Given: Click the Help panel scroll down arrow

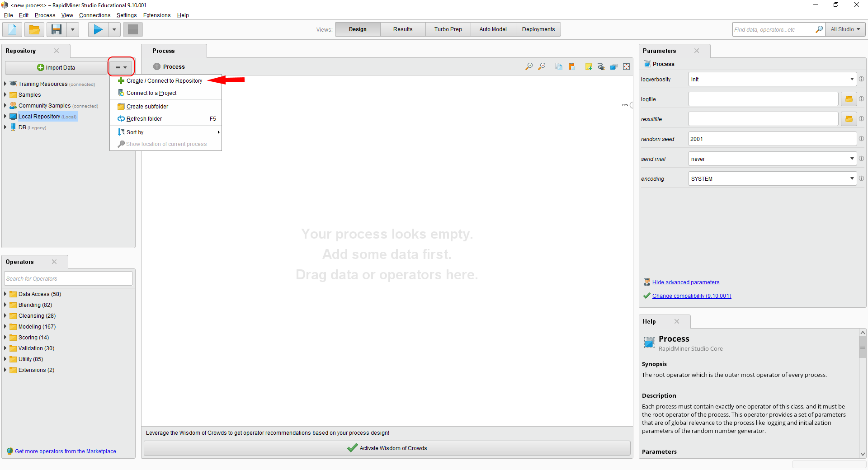Looking at the screenshot, I should tap(863, 454).
